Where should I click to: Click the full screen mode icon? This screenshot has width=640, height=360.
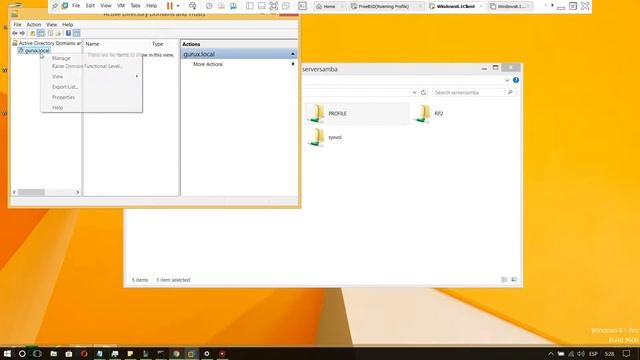(x=273, y=6)
